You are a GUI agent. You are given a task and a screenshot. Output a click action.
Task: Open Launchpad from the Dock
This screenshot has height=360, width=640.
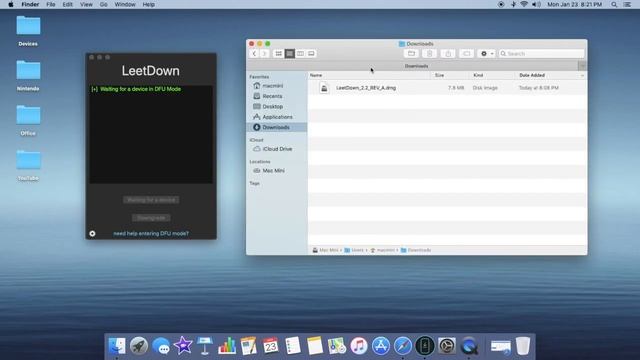click(139, 346)
